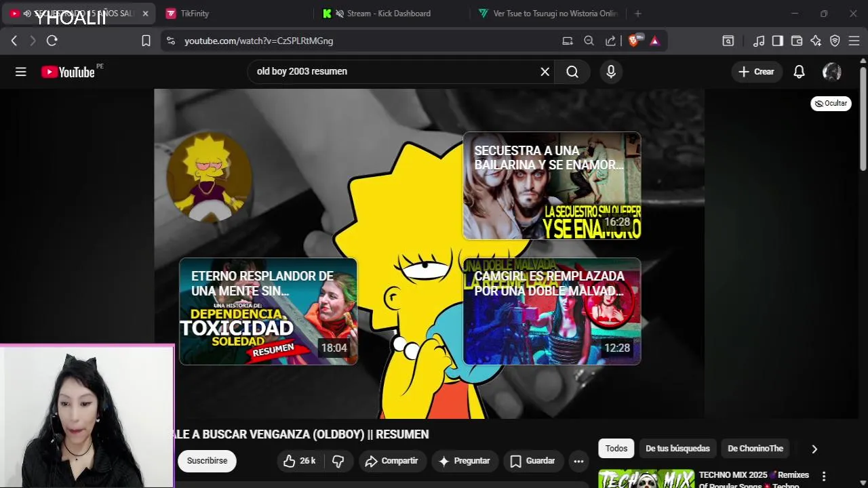
Task: Open more actions three-dot menu
Action: (x=578, y=461)
